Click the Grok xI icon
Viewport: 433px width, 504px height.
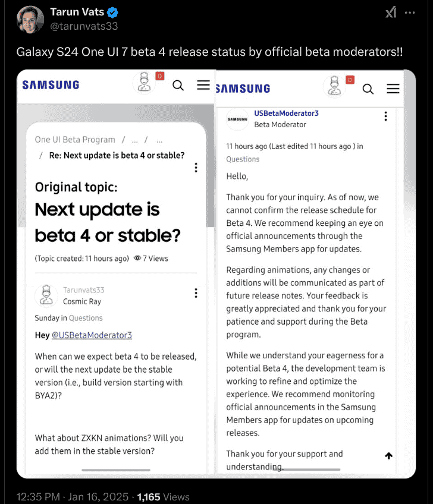point(391,13)
